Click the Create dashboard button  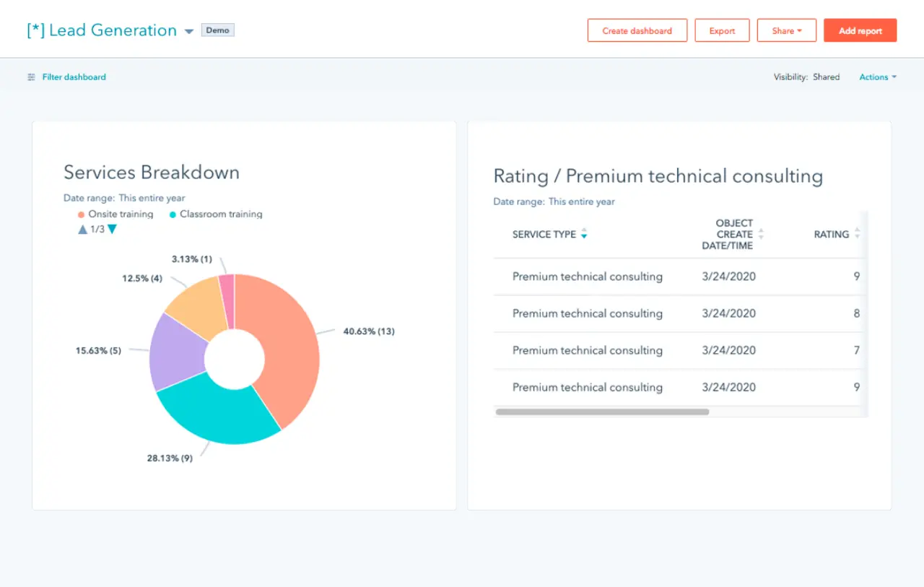[637, 30]
